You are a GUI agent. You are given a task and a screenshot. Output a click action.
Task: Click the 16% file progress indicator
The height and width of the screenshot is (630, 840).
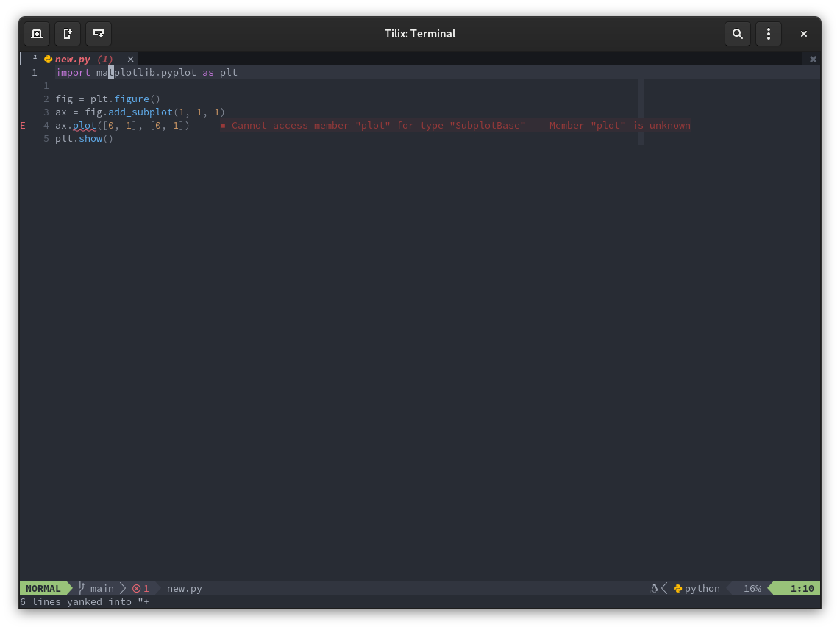tap(752, 588)
